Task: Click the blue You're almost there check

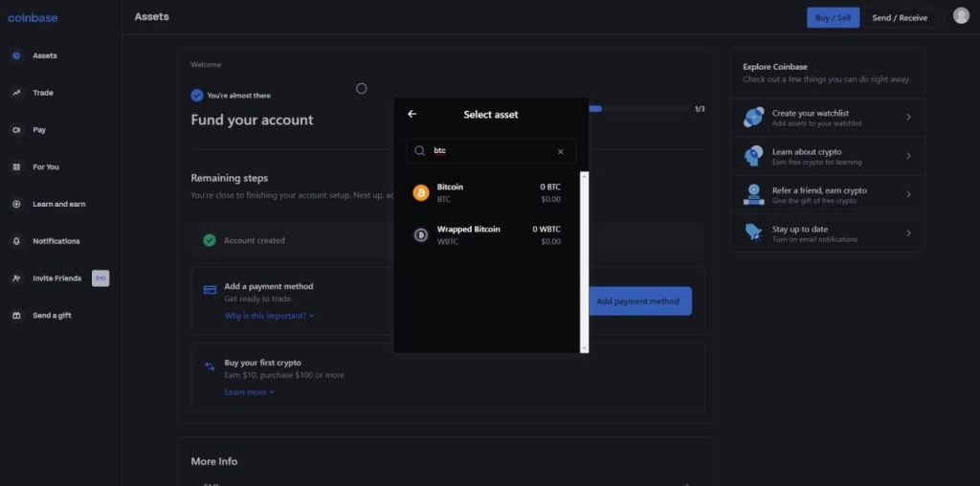Action: coord(197,96)
